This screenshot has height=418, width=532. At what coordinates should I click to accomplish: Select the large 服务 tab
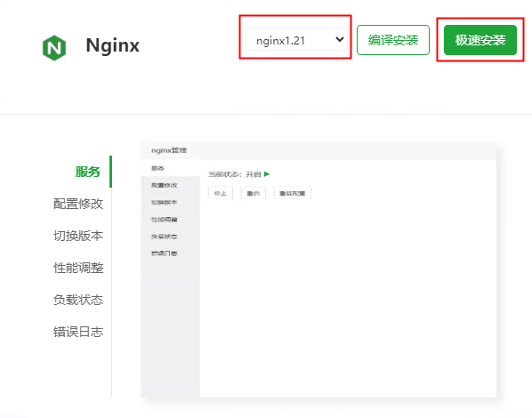[88, 172]
